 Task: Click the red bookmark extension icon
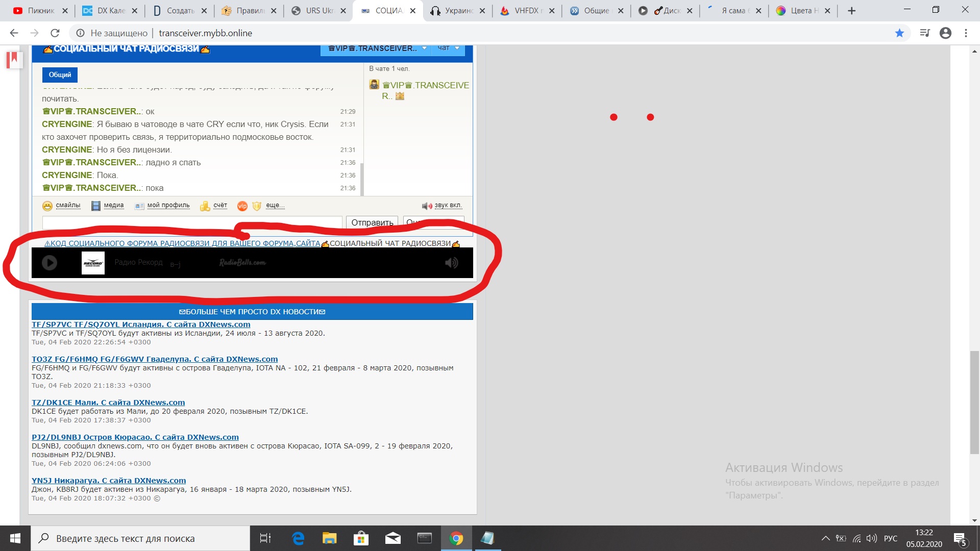[x=13, y=60]
